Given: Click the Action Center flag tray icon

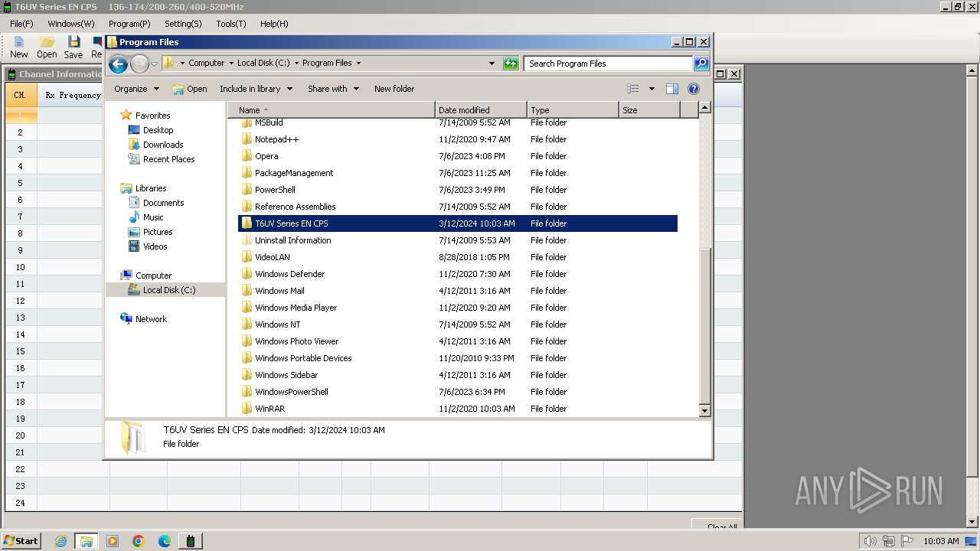Looking at the screenshot, I should pyautogui.click(x=907, y=541).
